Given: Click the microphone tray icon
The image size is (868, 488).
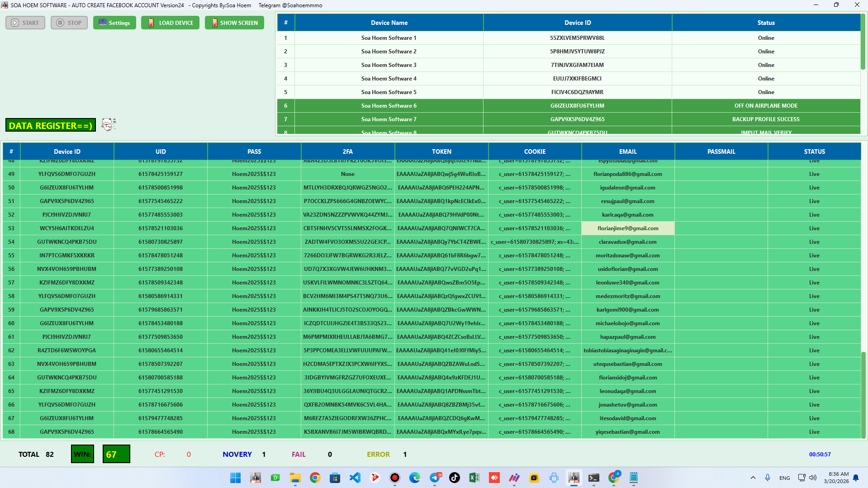Looking at the screenshot, I should click(768, 478).
